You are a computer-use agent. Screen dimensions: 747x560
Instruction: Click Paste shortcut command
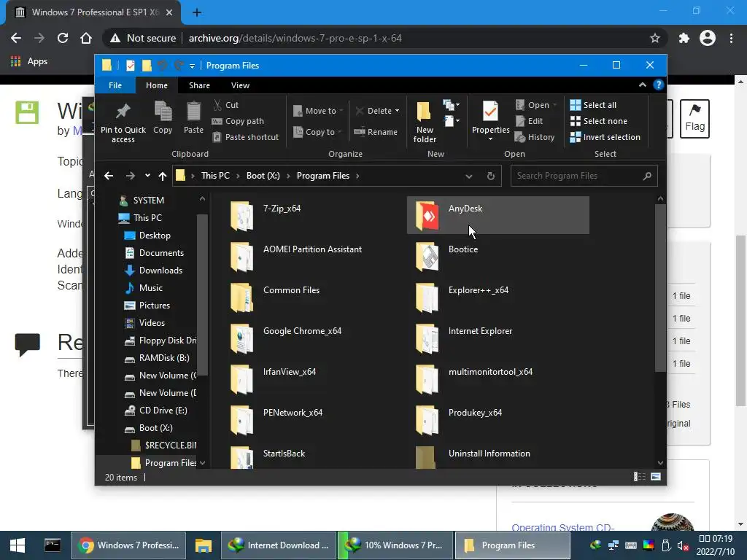(245, 137)
